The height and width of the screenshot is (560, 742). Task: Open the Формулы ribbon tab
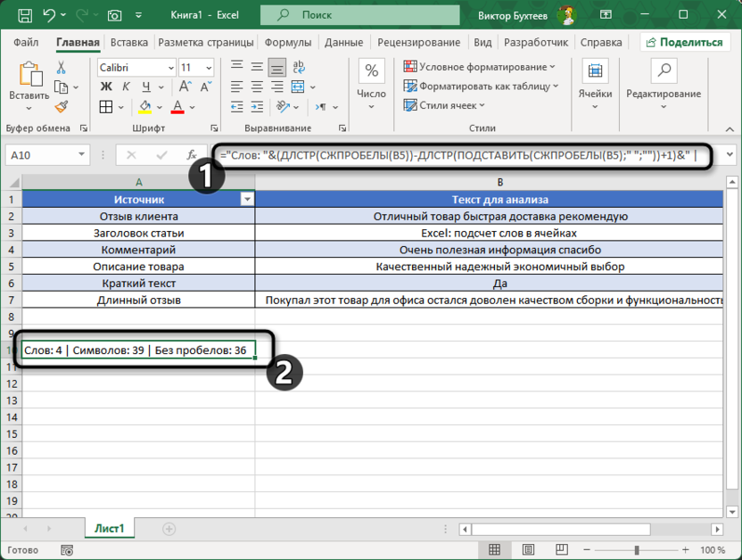click(287, 42)
